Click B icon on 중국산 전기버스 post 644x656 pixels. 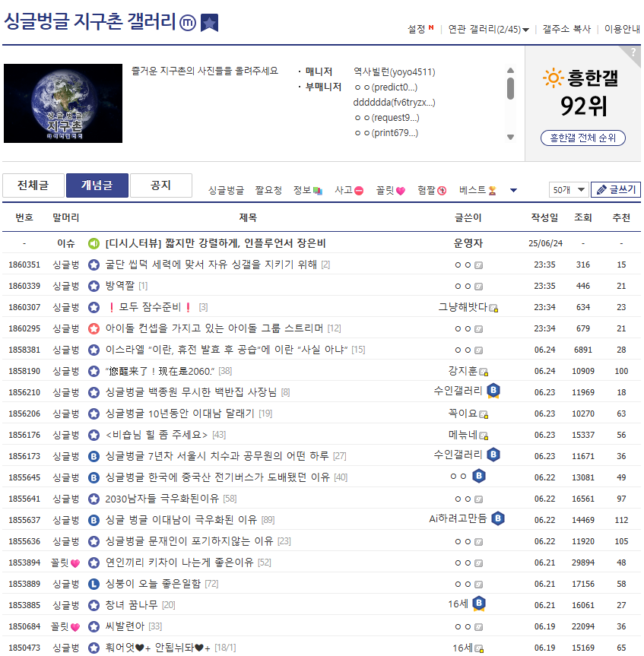pos(94,478)
